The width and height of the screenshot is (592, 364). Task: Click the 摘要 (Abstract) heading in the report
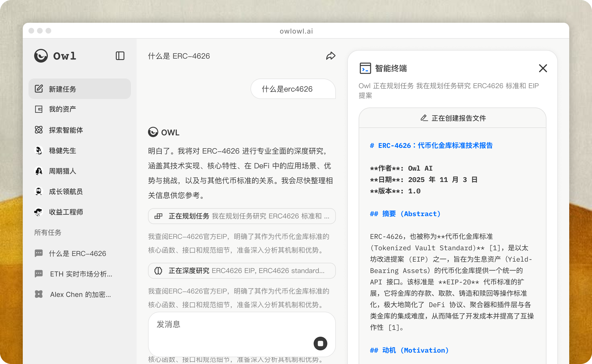click(x=405, y=214)
